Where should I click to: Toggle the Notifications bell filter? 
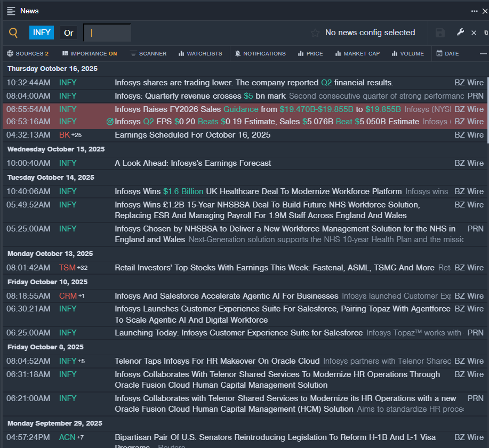coord(260,53)
